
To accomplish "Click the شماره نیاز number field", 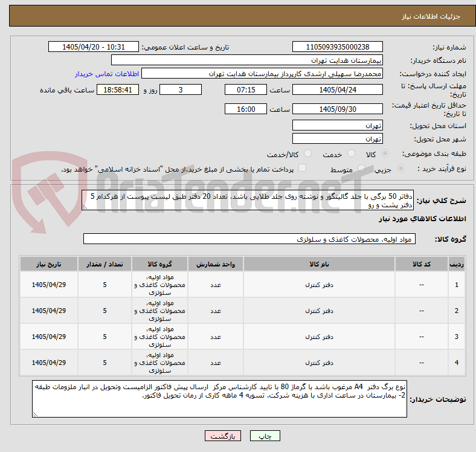I will pos(337,47).
